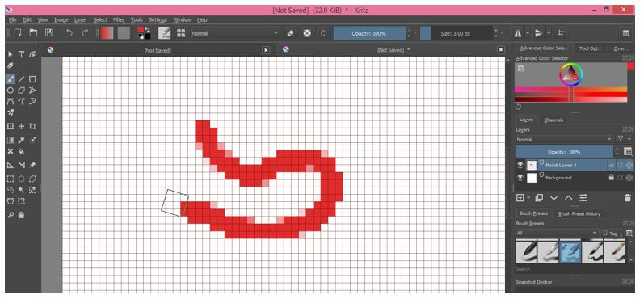Toggle horizontal mirror mode
The width and height of the screenshot is (644, 299).
click(x=517, y=33)
